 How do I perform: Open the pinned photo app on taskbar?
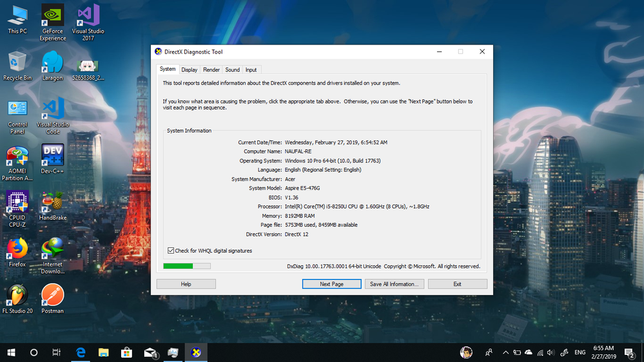(x=173, y=352)
